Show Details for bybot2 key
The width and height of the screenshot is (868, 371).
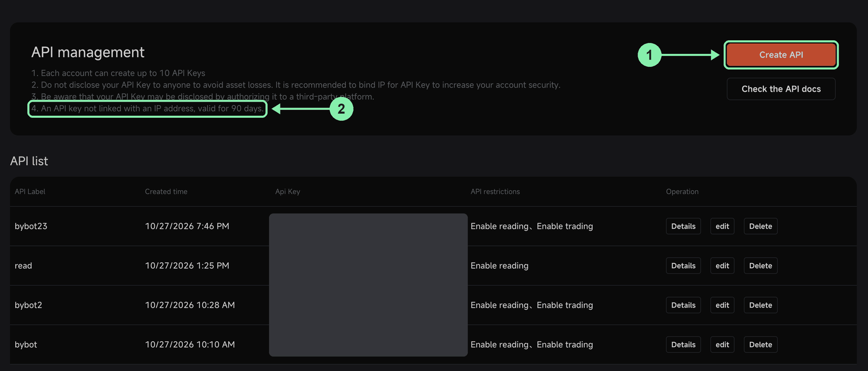tap(684, 305)
